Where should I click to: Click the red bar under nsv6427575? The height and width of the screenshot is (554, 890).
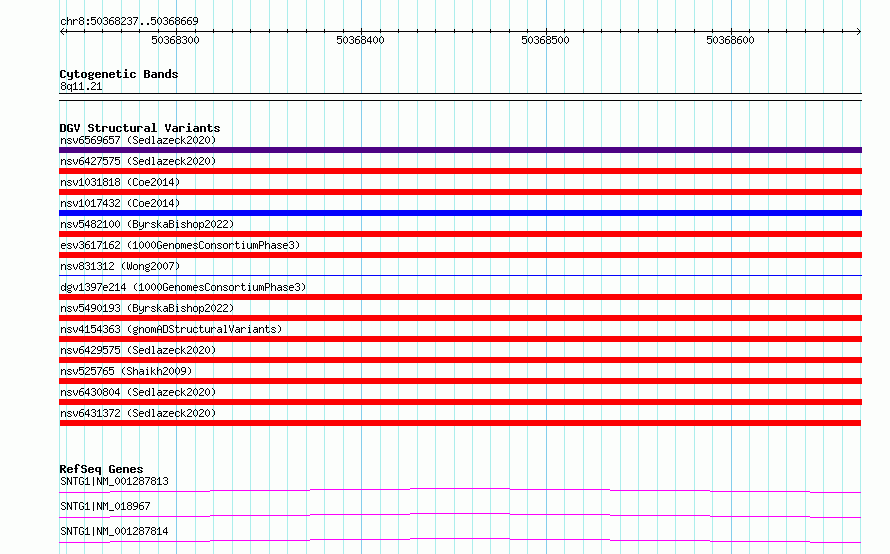point(460,171)
